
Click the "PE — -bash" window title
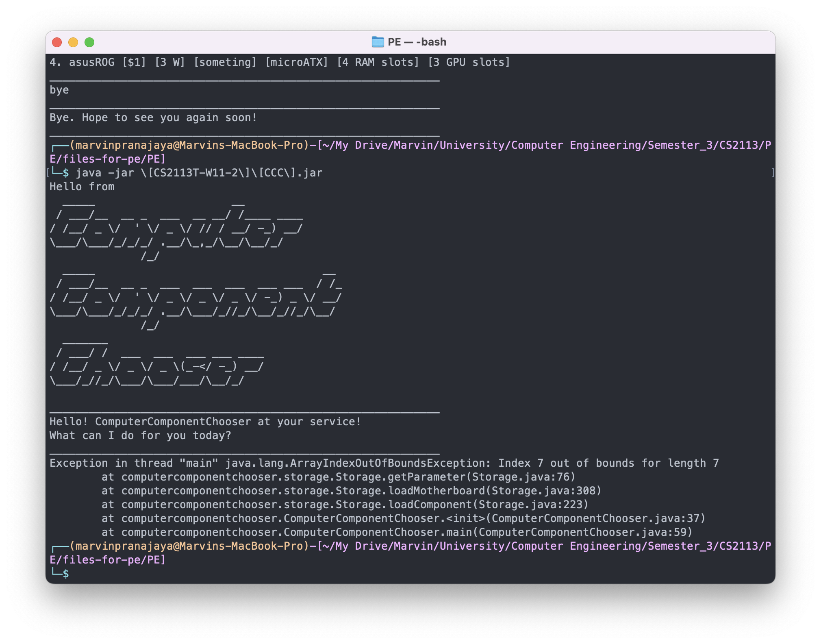coord(417,42)
